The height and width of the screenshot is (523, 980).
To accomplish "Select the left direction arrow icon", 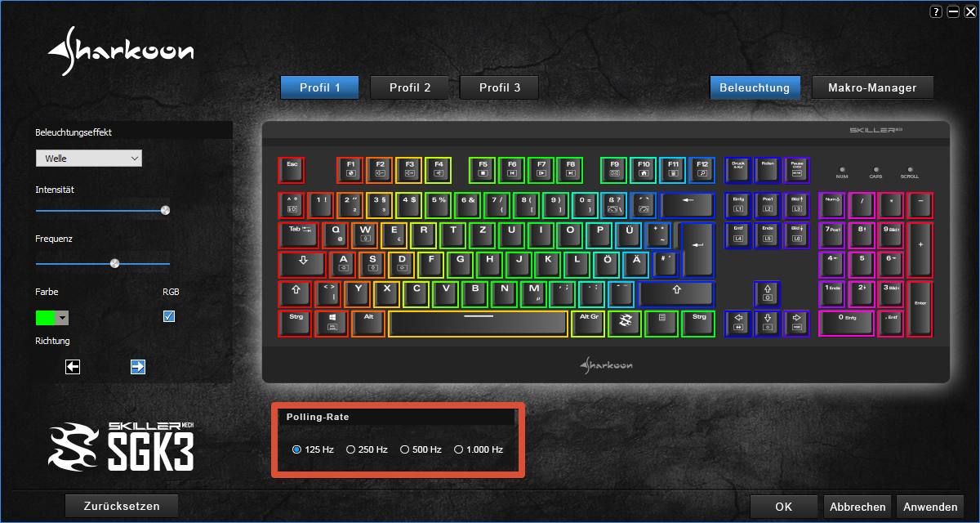I will [73, 367].
